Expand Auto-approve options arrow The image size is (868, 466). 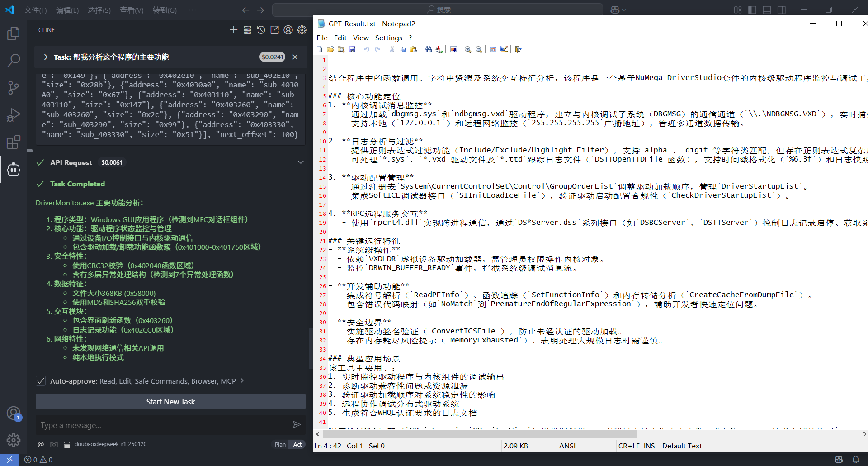tap(242, 381)
